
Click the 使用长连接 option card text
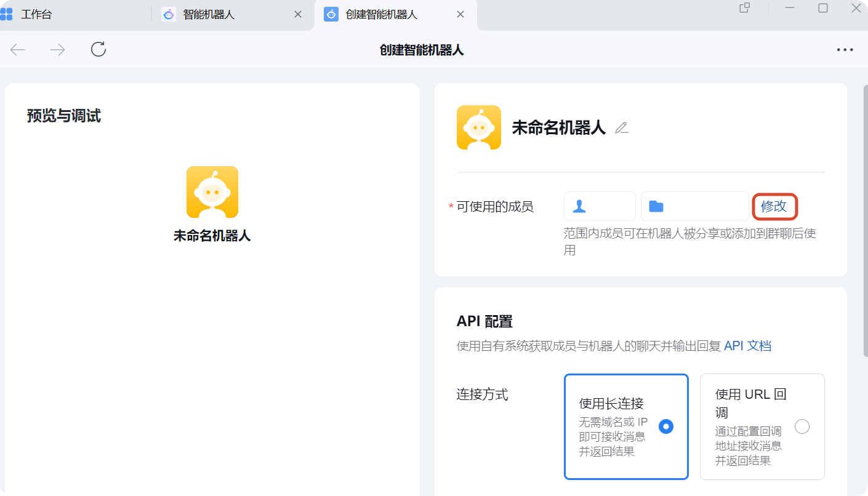coord(611,404)
